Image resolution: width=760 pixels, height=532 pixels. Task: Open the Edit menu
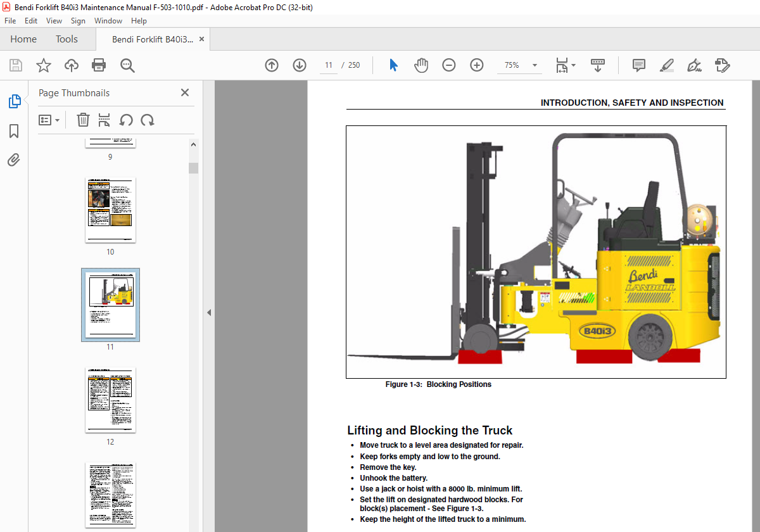pos(31,21)
